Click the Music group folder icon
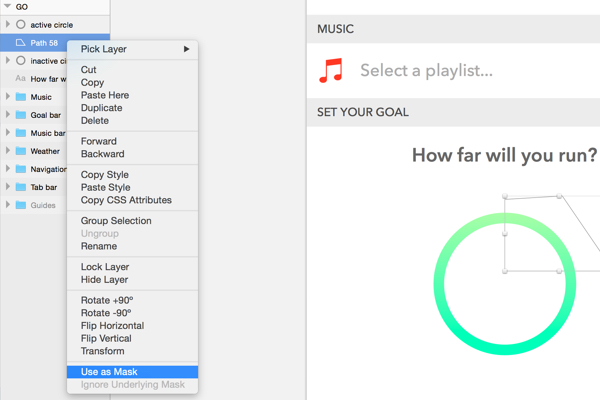 pyautogui.click(x=21, y=96)
